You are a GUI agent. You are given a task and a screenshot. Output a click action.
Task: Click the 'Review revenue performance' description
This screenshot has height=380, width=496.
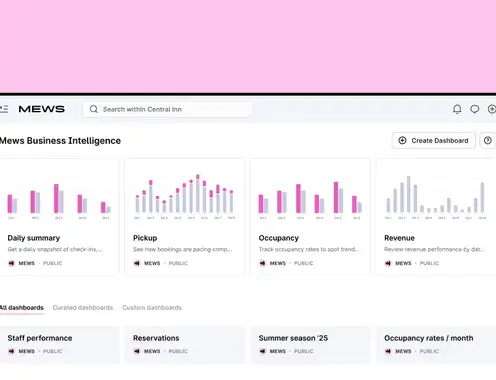(x=434, y=249)
